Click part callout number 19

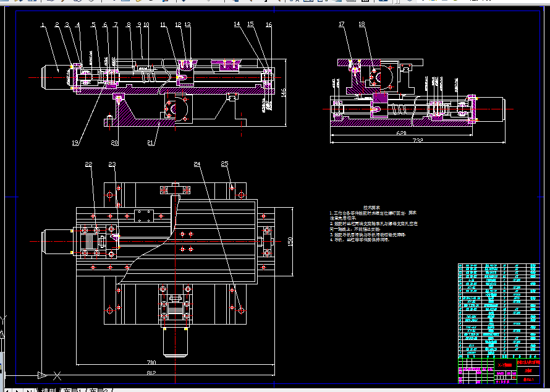75,143
